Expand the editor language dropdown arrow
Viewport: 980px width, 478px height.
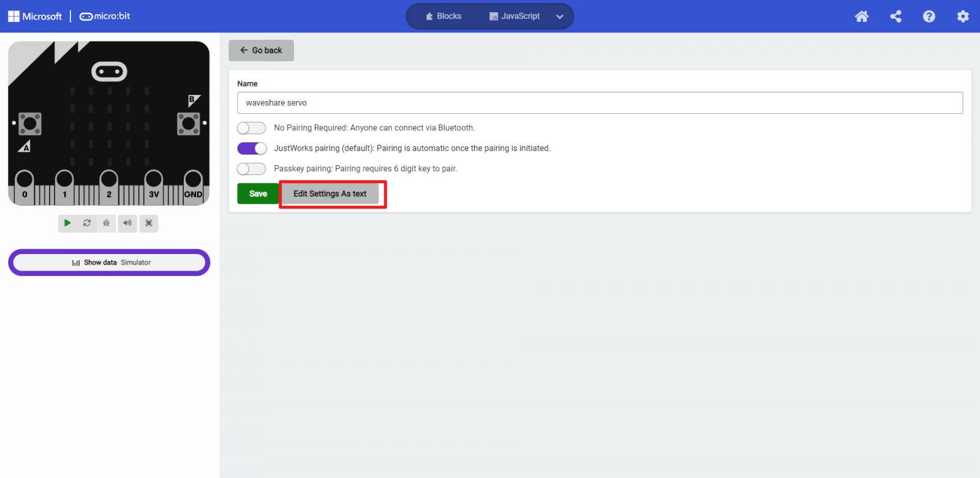tap(559, 17)
